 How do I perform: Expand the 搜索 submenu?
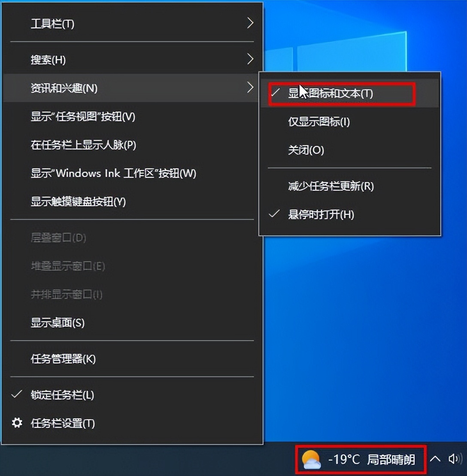(47, 60)
